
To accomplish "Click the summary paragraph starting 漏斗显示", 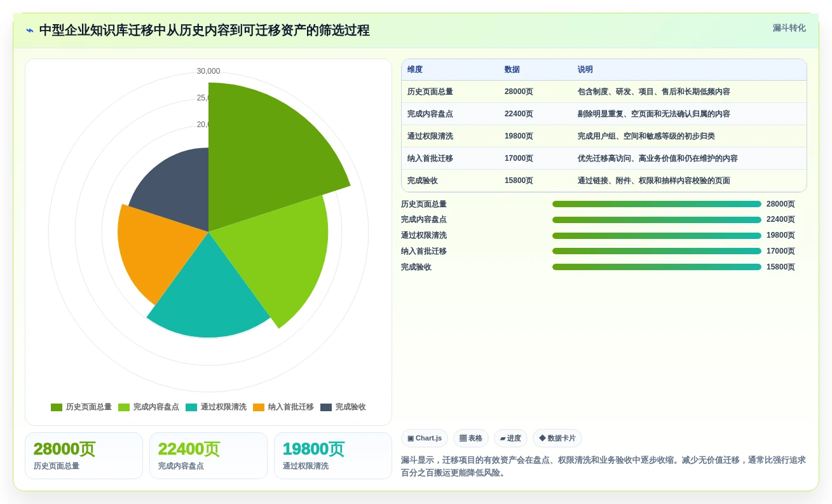I will (x=603, y=466).
